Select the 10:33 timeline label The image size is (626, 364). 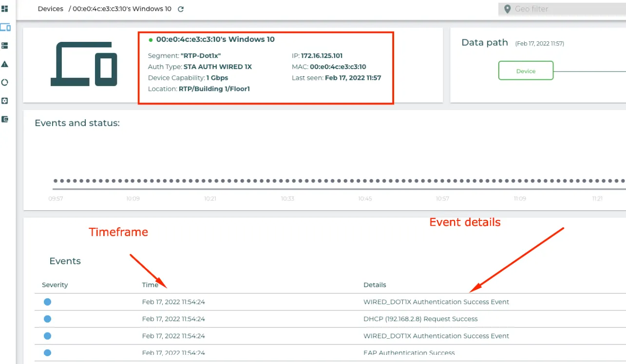287,199
